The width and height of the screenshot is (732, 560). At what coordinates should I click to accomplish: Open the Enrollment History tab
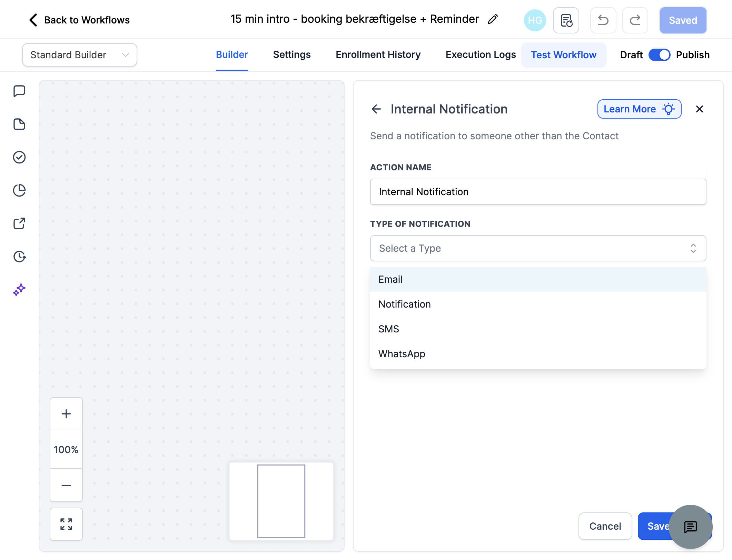click(x=378, y=54)
